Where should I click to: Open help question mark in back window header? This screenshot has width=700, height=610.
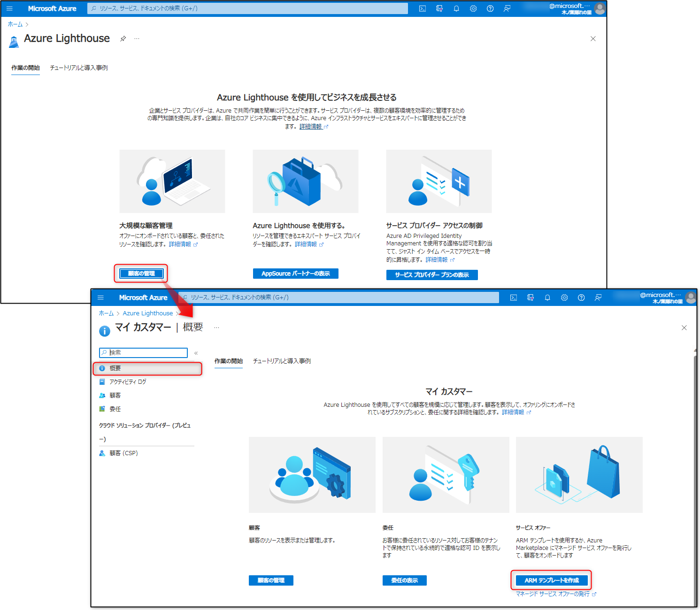click(490, 8)
